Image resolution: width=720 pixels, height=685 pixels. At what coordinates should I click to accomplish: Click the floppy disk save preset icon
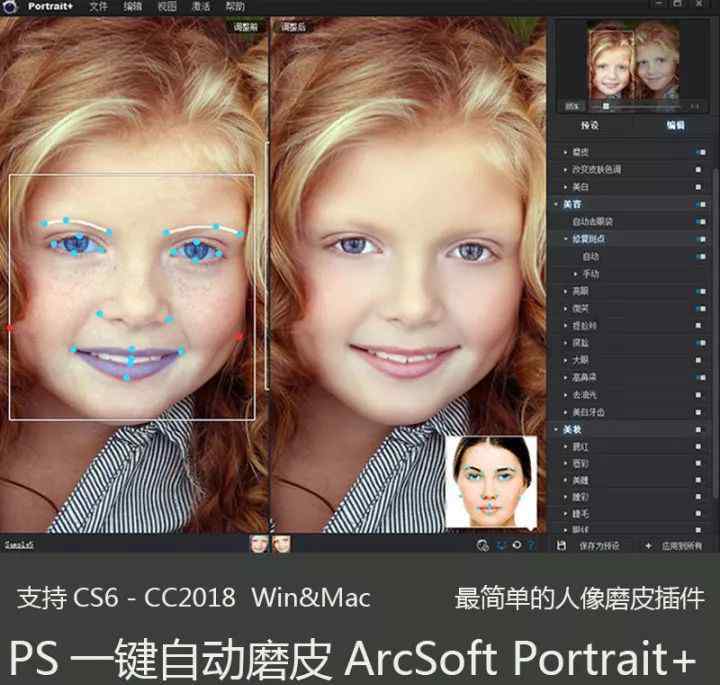click(562, 546)
